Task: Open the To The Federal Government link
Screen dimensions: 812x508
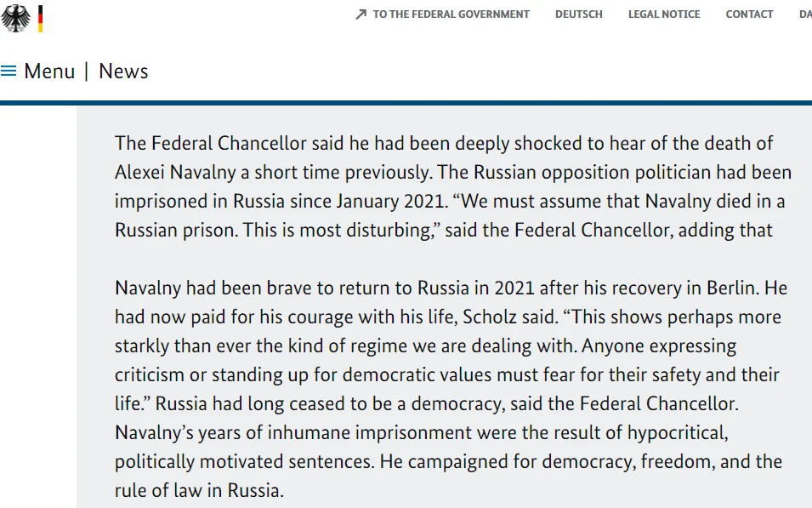Action: tap(451, 14)
